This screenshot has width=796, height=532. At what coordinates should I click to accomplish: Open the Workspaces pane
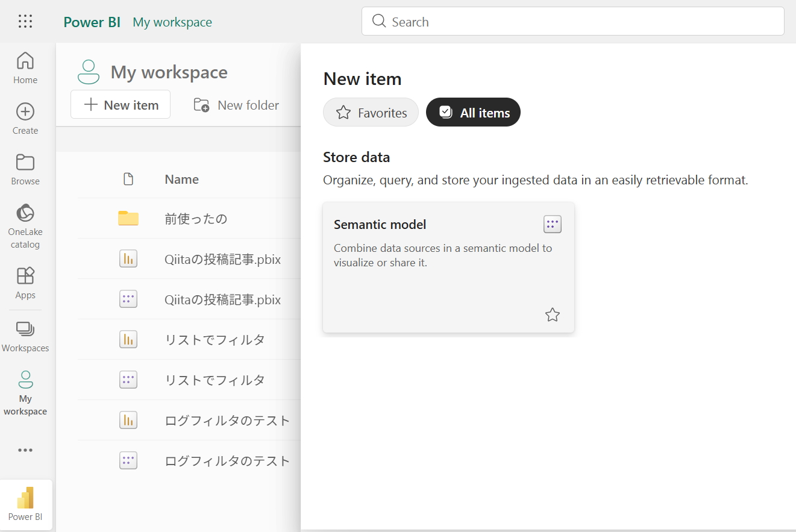tap(25, 336)
